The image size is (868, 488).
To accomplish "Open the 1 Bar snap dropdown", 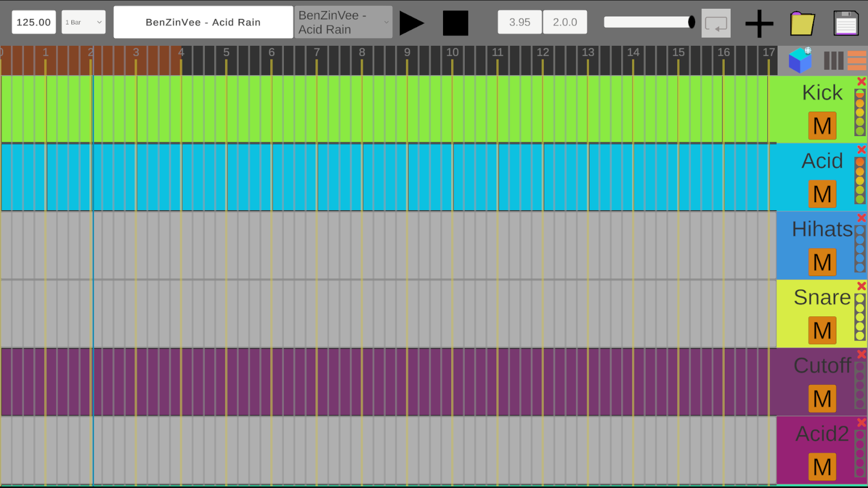I will [83, 22].
